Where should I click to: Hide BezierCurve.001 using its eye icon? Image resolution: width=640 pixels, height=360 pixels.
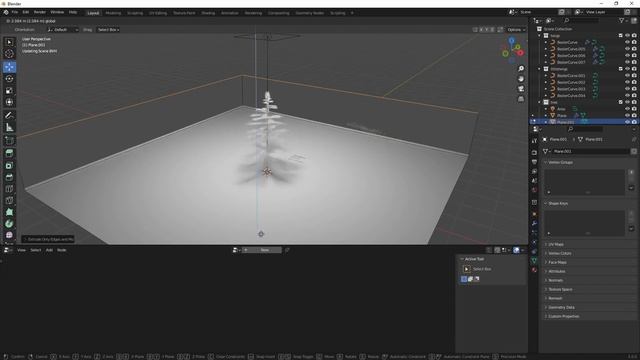point(627,76)
